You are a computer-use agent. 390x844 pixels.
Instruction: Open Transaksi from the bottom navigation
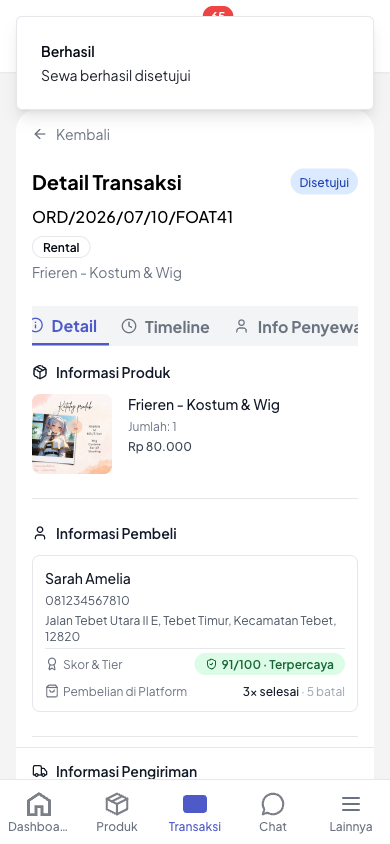pos(195,813)
